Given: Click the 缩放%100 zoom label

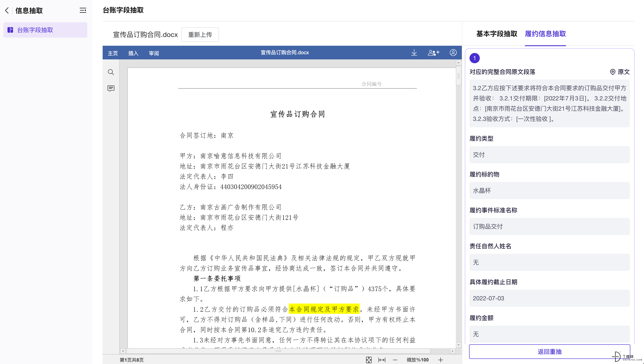Looking at the screenshot, I should tap(418, 360).
